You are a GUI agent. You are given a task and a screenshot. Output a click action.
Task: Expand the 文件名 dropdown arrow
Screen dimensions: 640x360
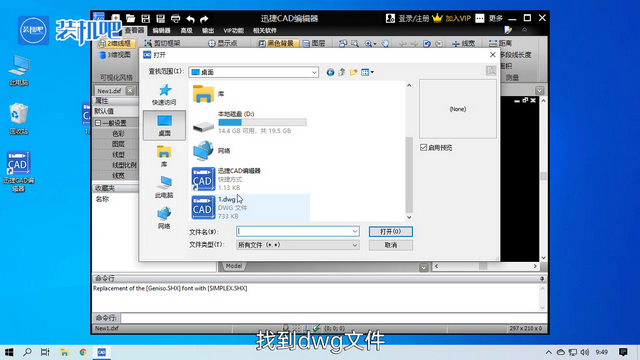pyautogui.click(x=355, y=231)
